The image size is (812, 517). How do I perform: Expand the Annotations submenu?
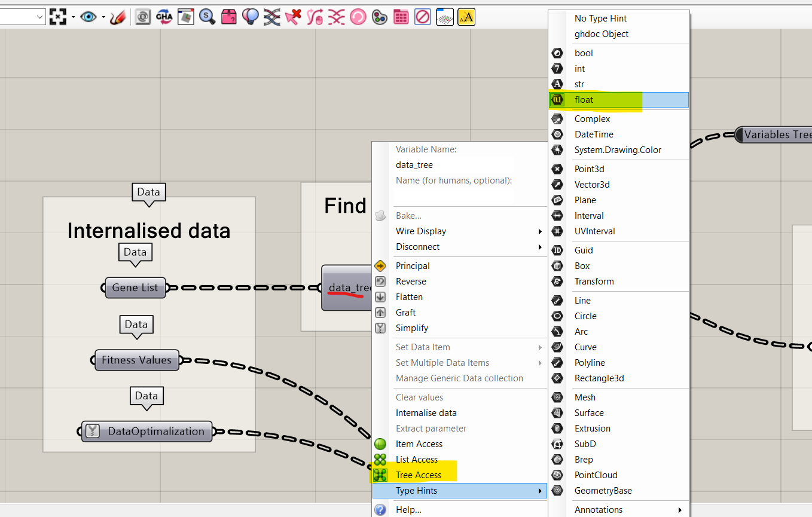coord(628,510)
